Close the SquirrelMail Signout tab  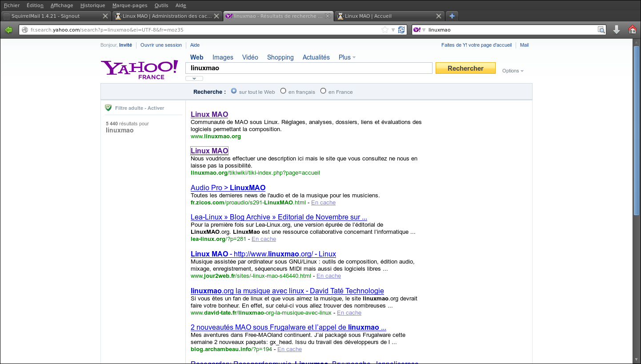(x=105, y=16)
